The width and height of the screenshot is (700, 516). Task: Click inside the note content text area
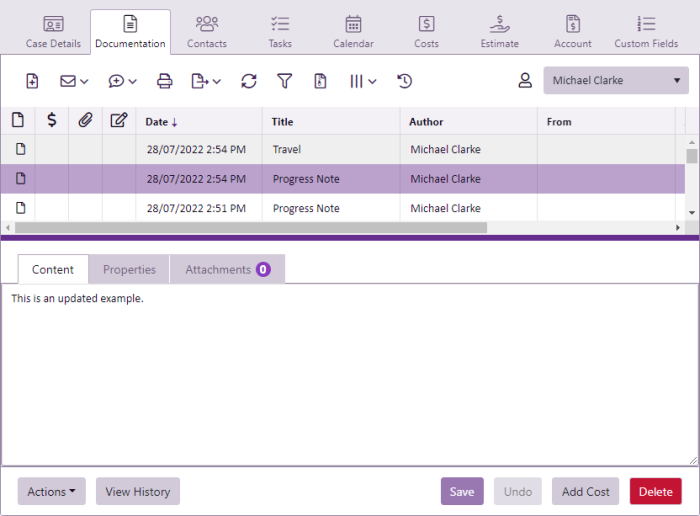click(350, 380)
